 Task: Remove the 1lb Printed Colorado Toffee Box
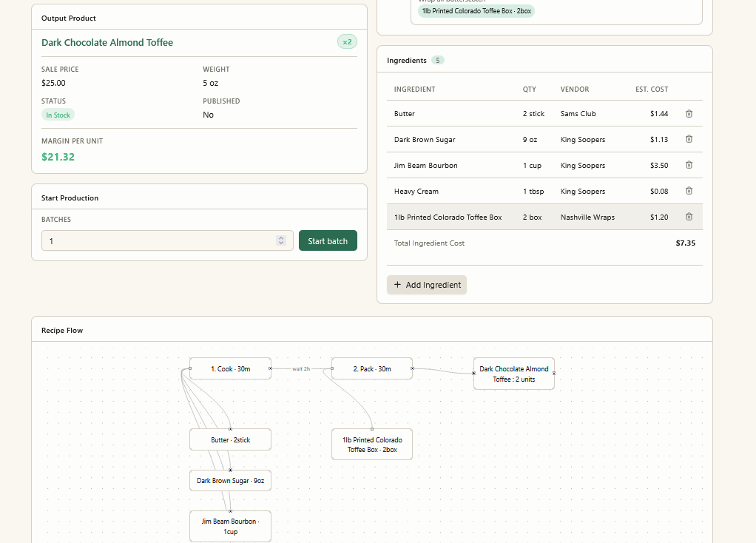point(689,217)
